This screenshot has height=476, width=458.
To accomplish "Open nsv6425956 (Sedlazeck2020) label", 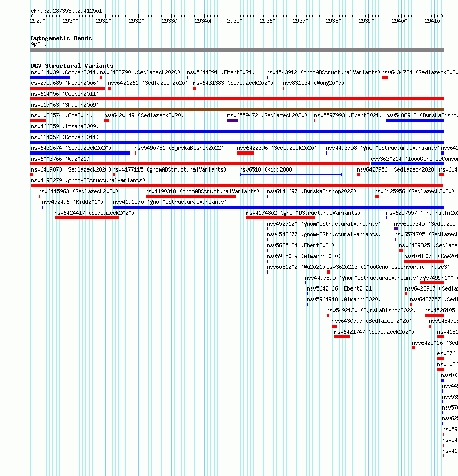I will [x=414, y=191].
